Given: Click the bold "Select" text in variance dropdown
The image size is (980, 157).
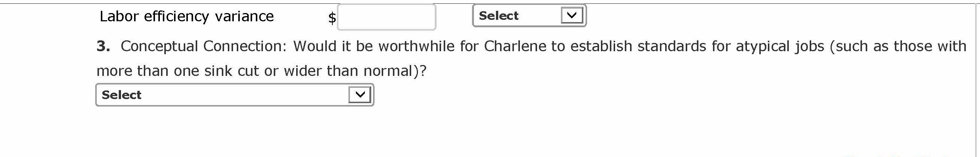Looking at the screenshot, I should point(498,16).
